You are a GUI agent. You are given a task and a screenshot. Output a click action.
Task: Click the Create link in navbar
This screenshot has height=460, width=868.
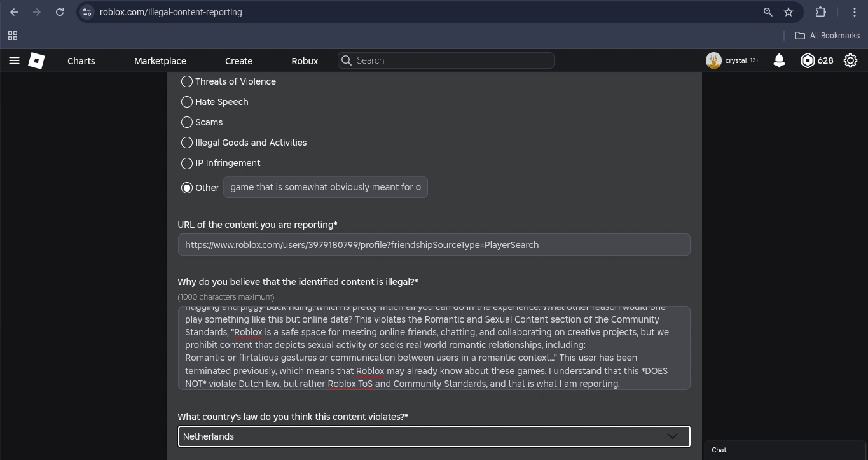point(238,61)
